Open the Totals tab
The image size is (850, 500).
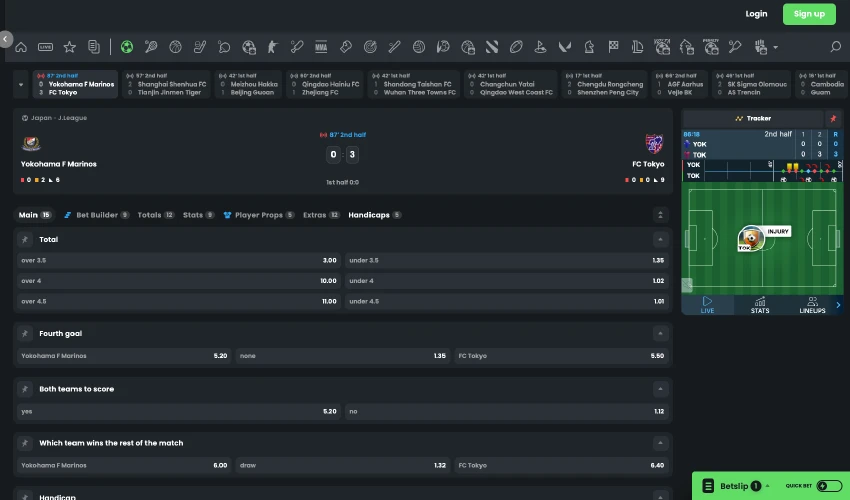coord(156,215)
